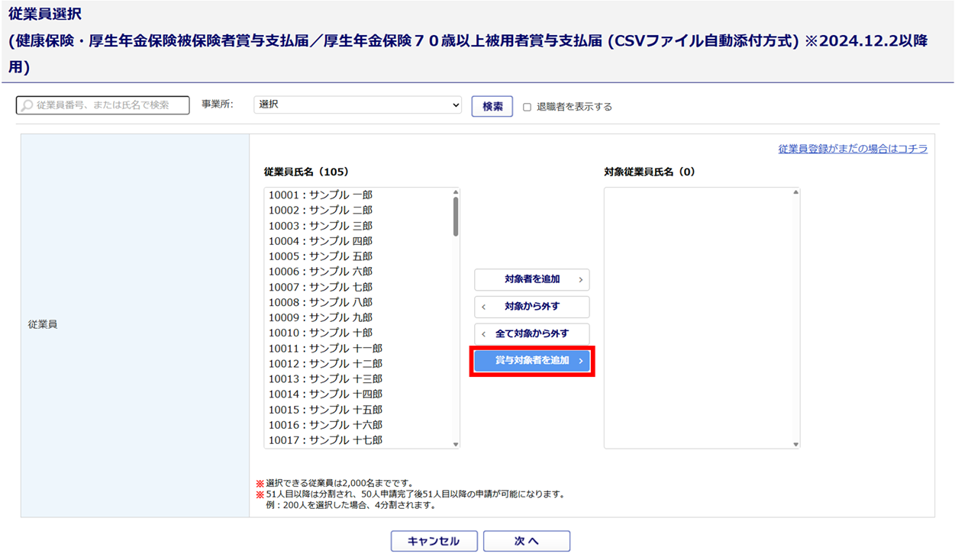Select 10013：サンプル 十三郎 in employee list
The image size is (955, 560).
(x=358, y=378)
